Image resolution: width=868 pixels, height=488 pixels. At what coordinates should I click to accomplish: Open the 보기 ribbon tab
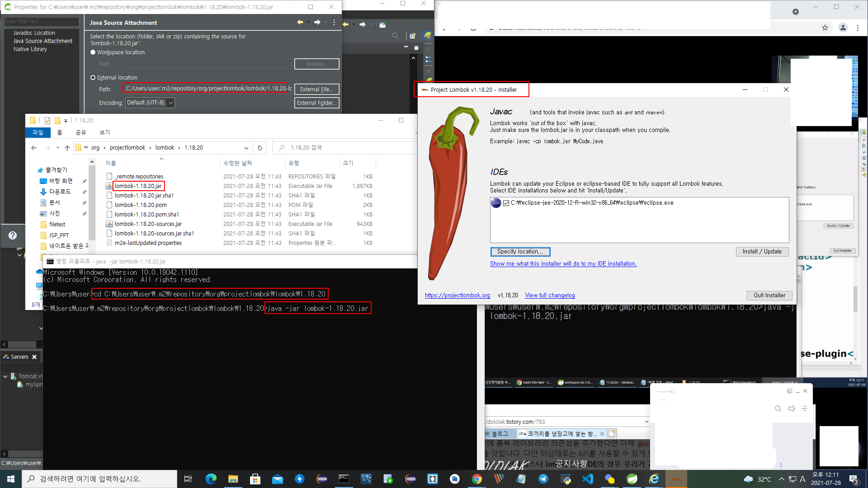pyautogui.click(x=104, y=132)
